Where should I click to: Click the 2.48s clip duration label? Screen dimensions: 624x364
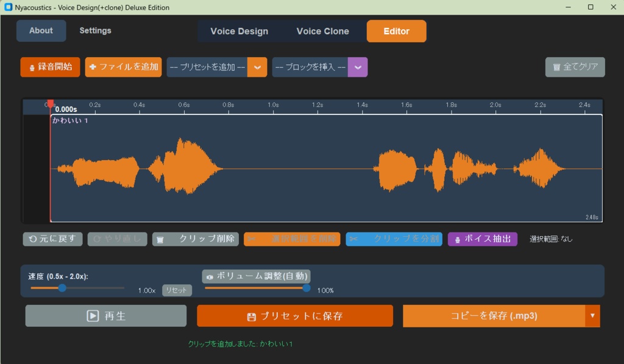(592, 217)
